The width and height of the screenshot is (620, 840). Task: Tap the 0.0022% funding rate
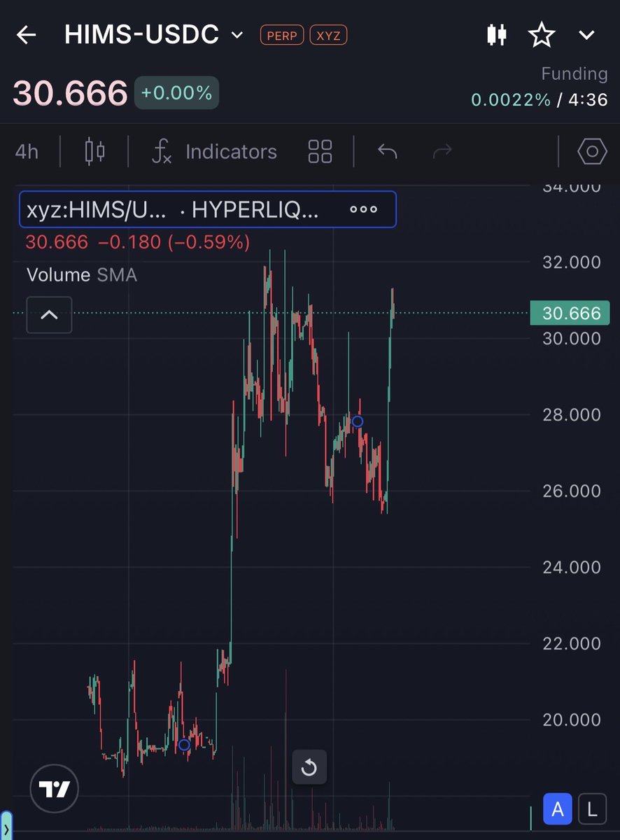pyautogui.click(x=511, y=99)
